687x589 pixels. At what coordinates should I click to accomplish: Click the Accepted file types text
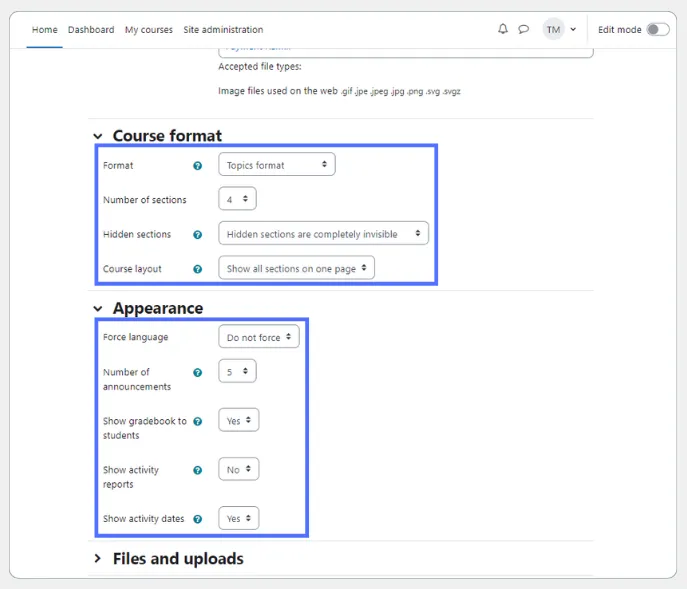[x=260, y=67]
